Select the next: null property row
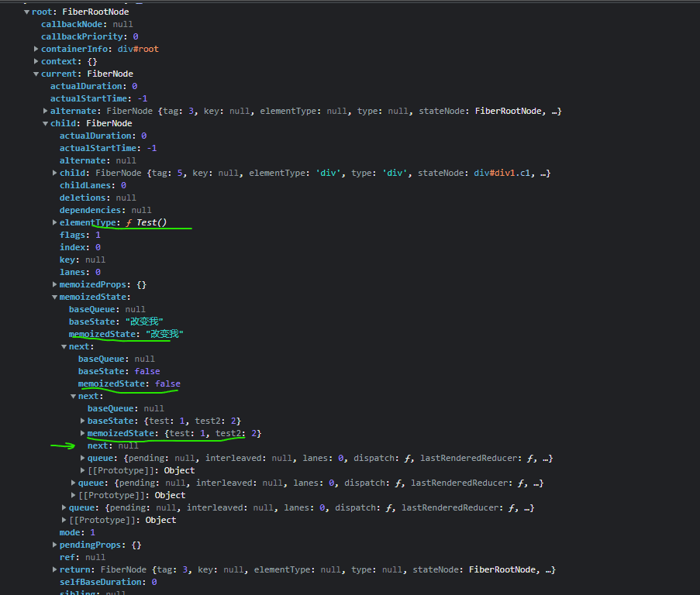 (x=112, y=446)
